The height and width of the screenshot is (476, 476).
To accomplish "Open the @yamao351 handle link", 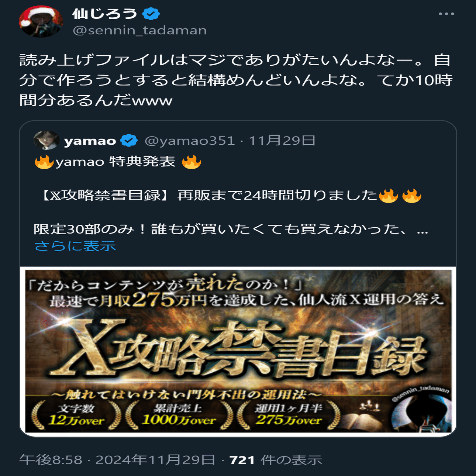I will (x=190, y=141).
